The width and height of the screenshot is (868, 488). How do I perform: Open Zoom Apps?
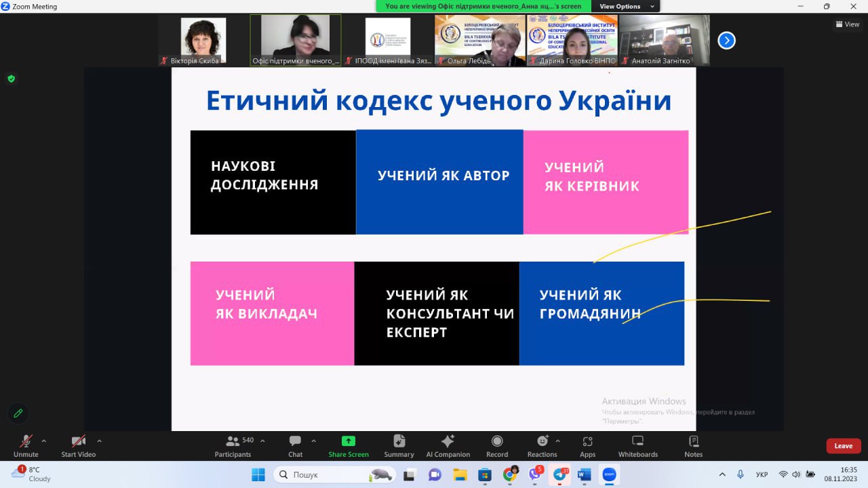click(588, 446)
